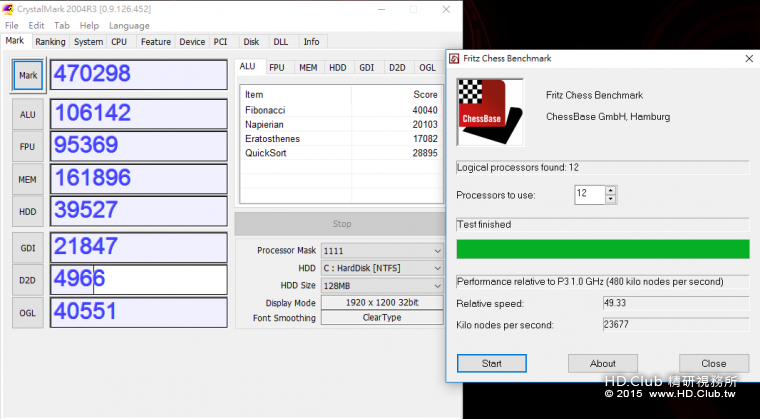Select the Fibonacci row in results

341,110
